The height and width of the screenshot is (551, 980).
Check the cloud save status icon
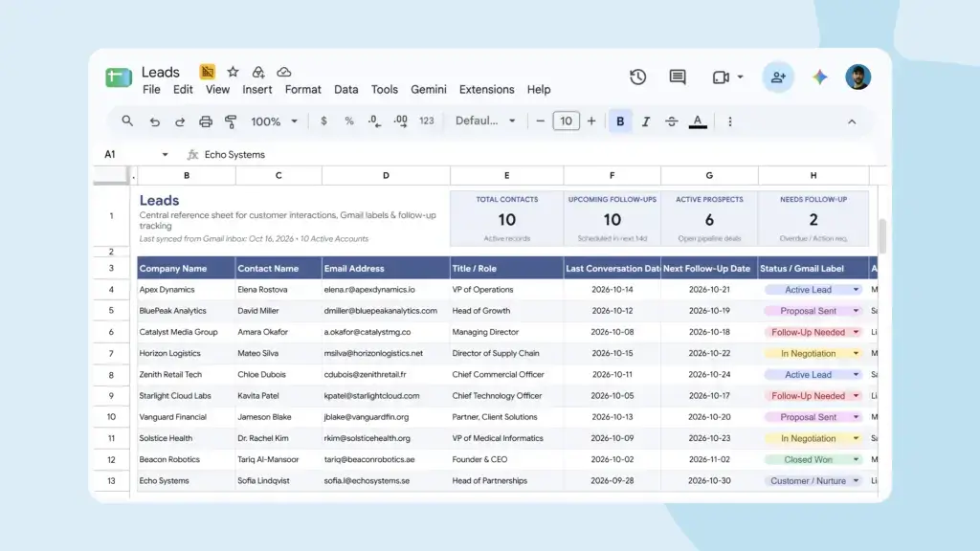[283, 72]
